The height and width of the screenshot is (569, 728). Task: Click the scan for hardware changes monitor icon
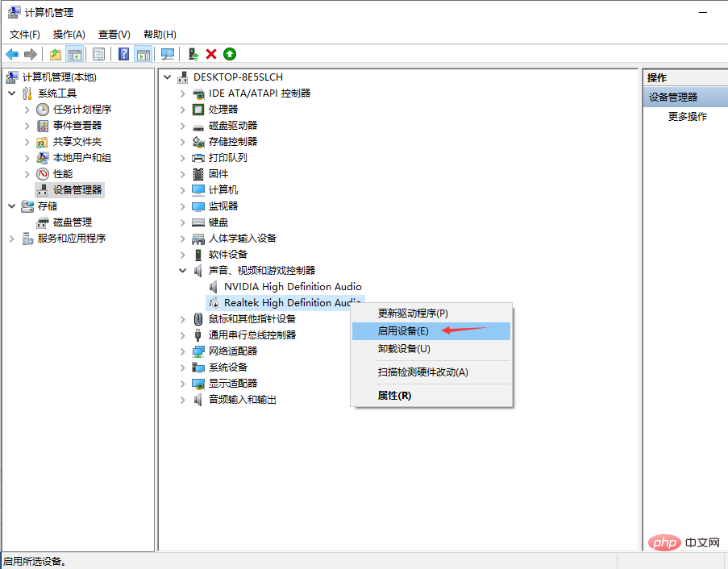(167, 54)
